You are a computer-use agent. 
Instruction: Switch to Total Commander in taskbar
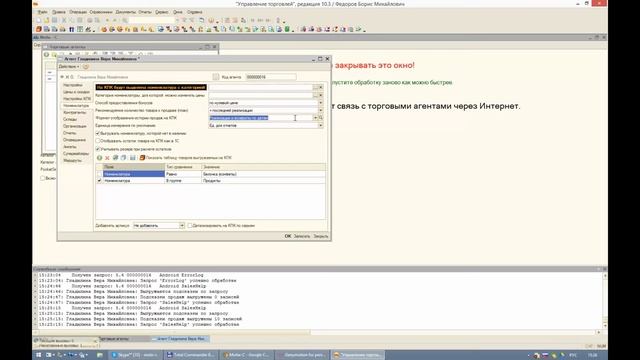pyautogui.click(x=190, y=355)
